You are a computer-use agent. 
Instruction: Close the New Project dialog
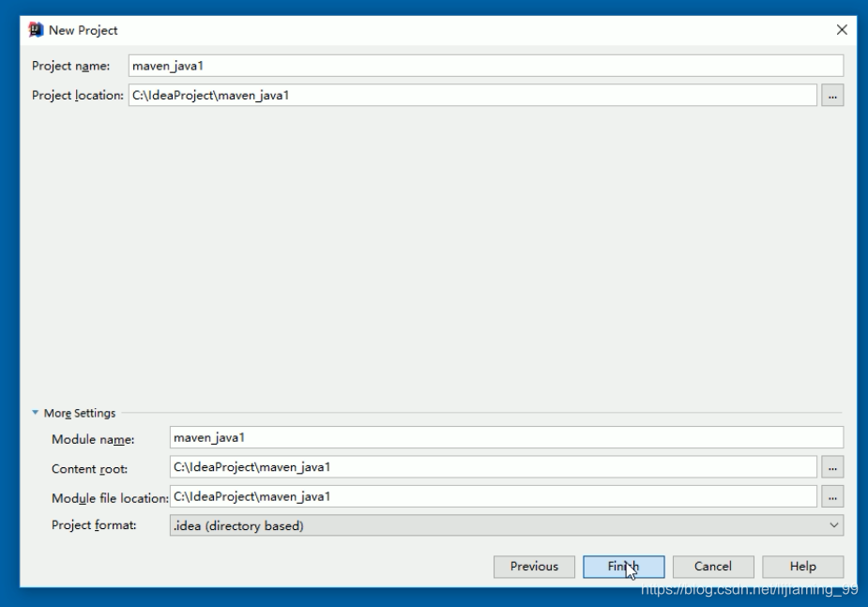[842, 30]
